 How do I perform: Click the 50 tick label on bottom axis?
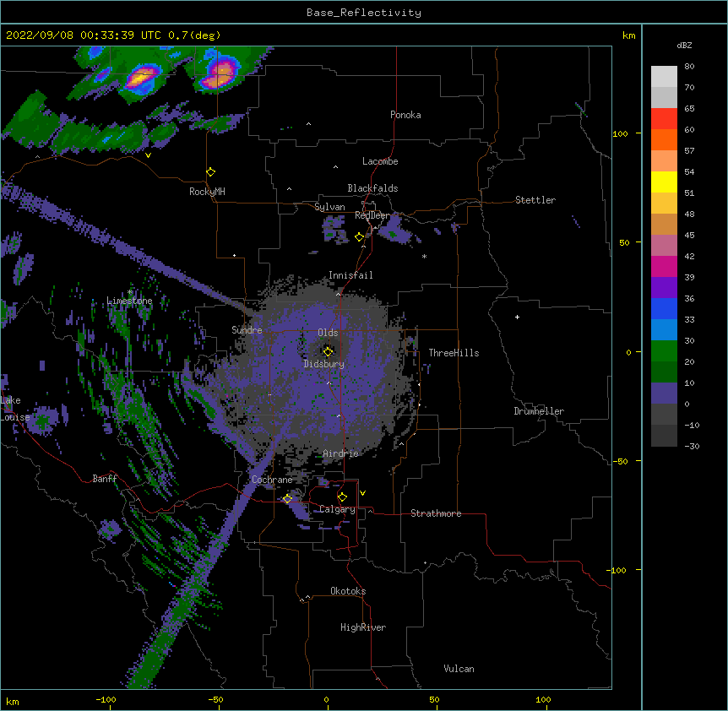tap(434, 699)
